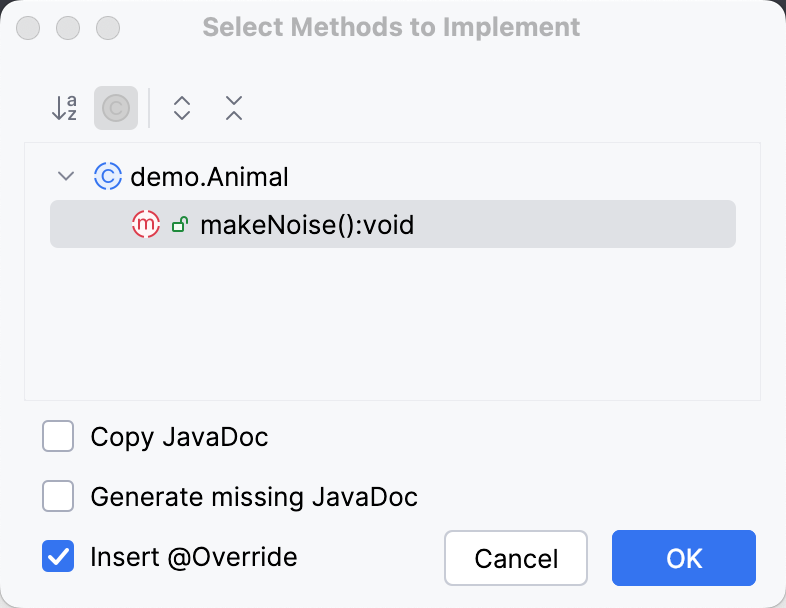Click the window zoom button
Screen dimensions: 786x608
coord(106,27)
